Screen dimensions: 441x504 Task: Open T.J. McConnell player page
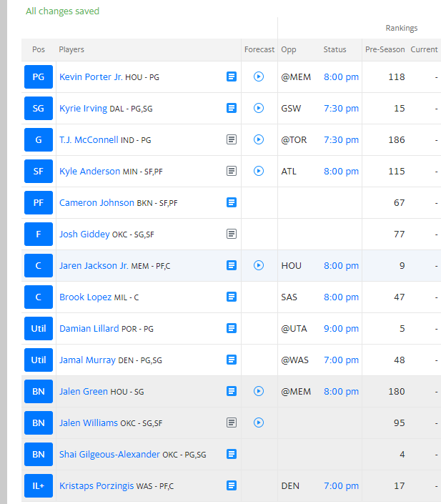89,140
